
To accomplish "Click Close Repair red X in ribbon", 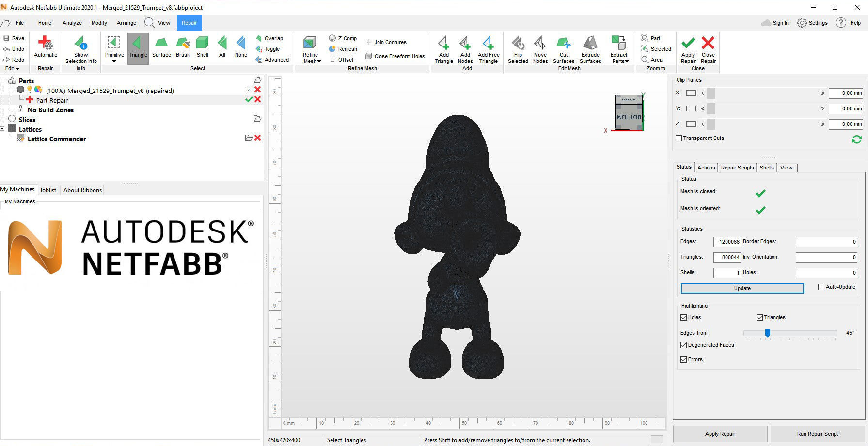I will [x=708, y=50].
